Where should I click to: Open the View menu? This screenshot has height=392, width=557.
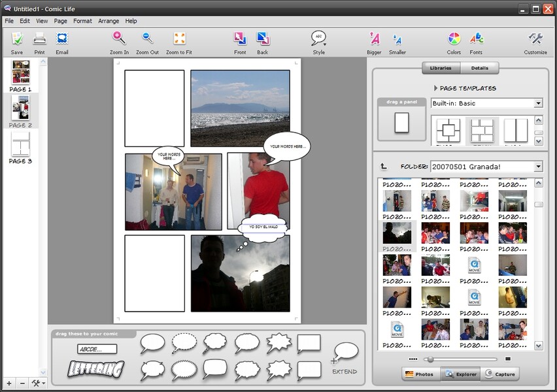click(42, 21)
